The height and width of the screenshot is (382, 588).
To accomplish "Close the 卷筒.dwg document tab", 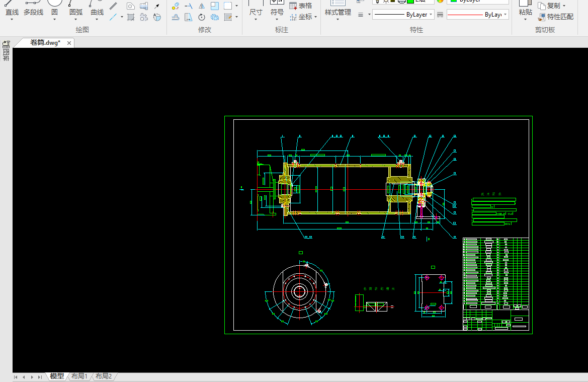I will [69, 43].
